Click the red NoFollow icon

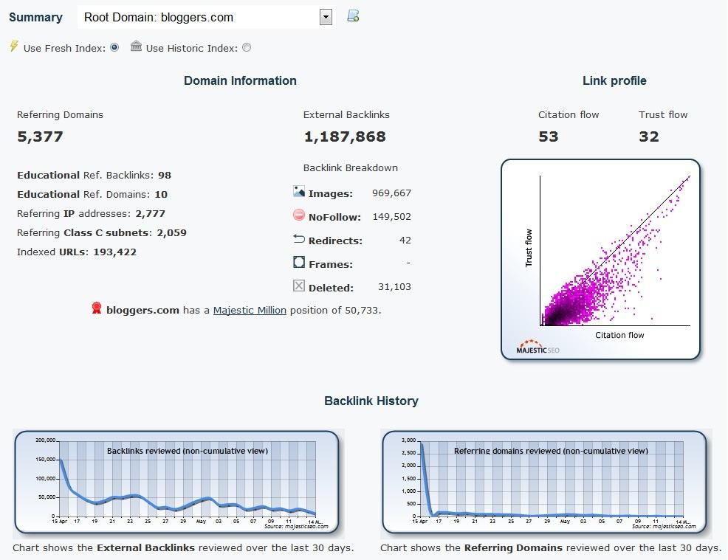click(299, 215)
